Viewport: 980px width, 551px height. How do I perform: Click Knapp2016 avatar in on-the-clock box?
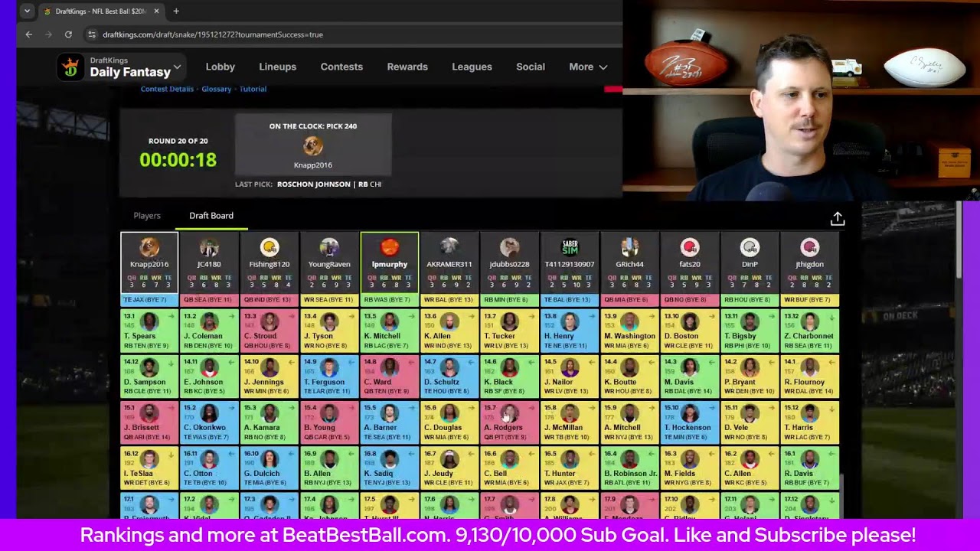point(312,146)
